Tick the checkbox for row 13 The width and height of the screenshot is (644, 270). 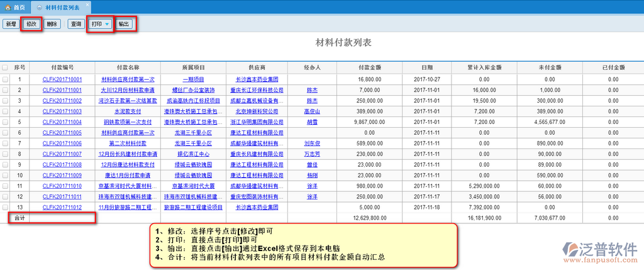tap(5, 207)
